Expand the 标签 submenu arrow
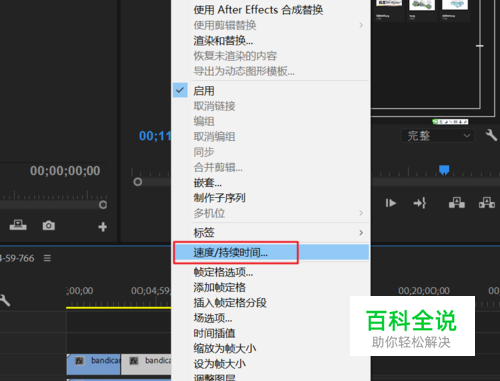Image resolution: width=500 pixels, height=381 pixels. coord(361,233)
